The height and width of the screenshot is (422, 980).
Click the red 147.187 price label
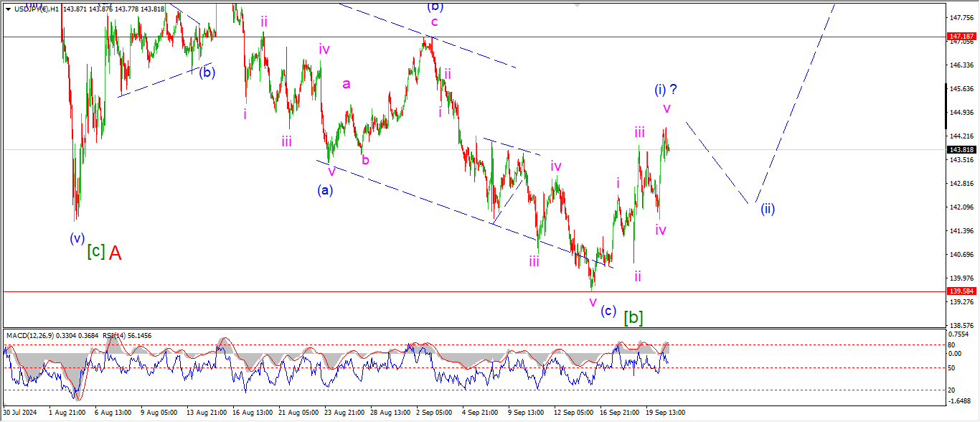point(959,36)
